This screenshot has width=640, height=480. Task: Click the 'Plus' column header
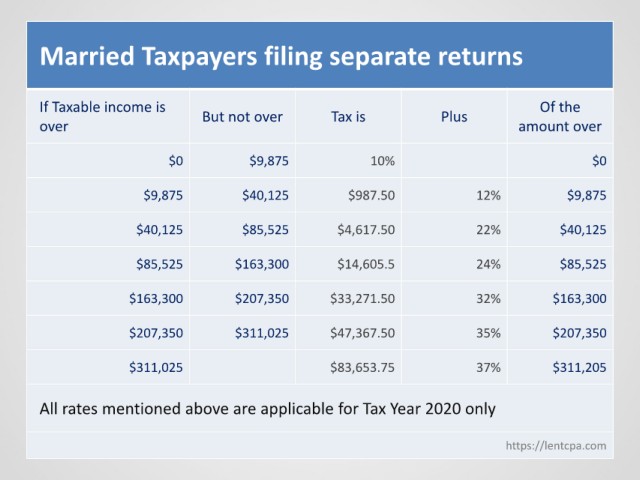(454, 117)
